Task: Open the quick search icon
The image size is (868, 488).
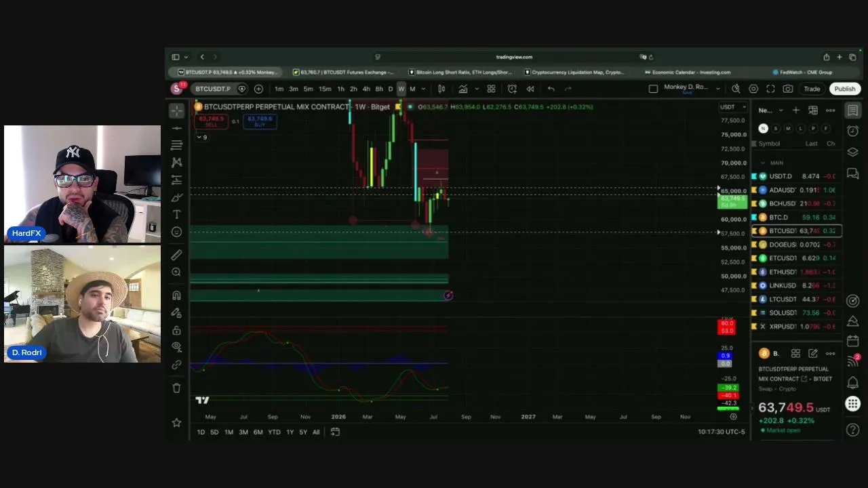Action: click(x=736, y=89)
